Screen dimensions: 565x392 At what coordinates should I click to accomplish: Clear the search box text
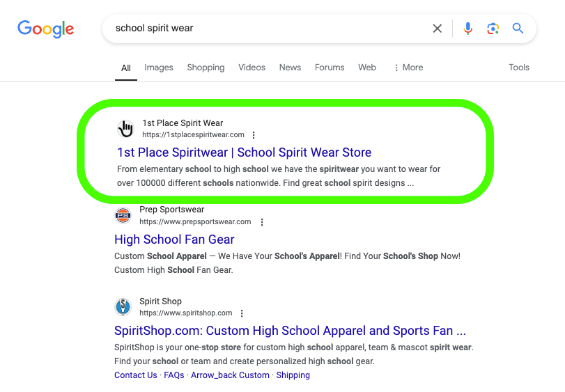point(438,29)
